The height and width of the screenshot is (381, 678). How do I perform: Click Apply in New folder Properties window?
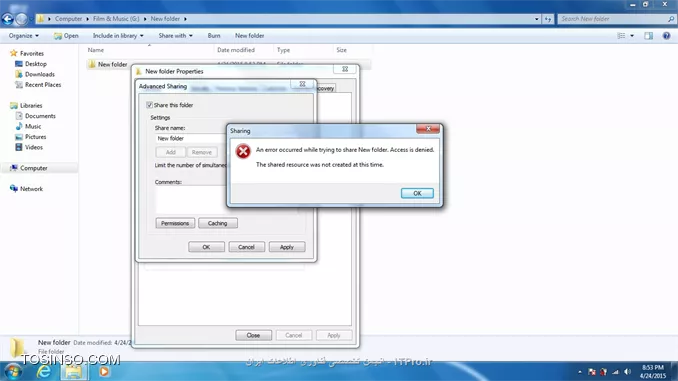pyautogui.click(x=334, y=335)
